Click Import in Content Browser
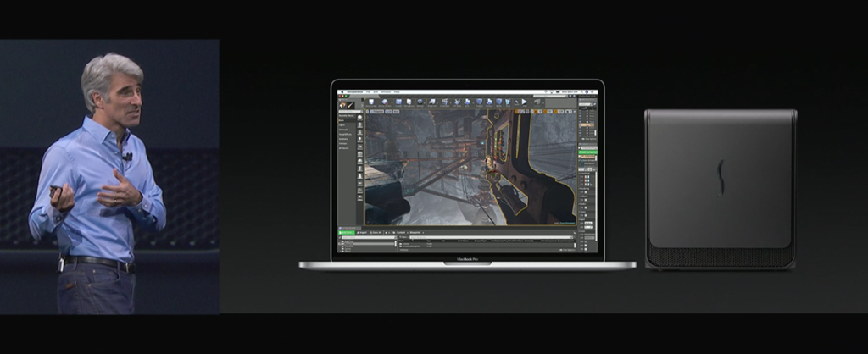 [362, 232]
